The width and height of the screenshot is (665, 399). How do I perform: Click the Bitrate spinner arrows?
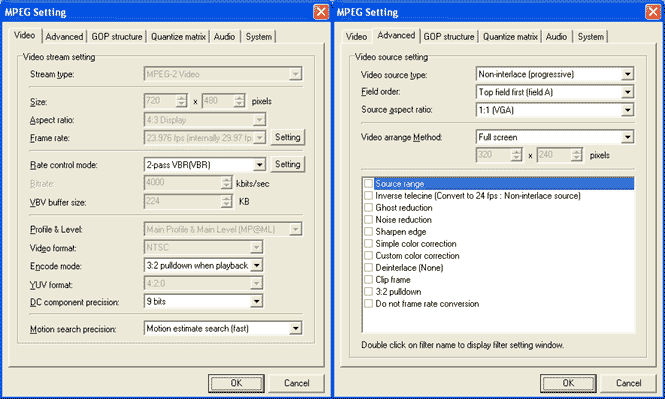[227, 183]
